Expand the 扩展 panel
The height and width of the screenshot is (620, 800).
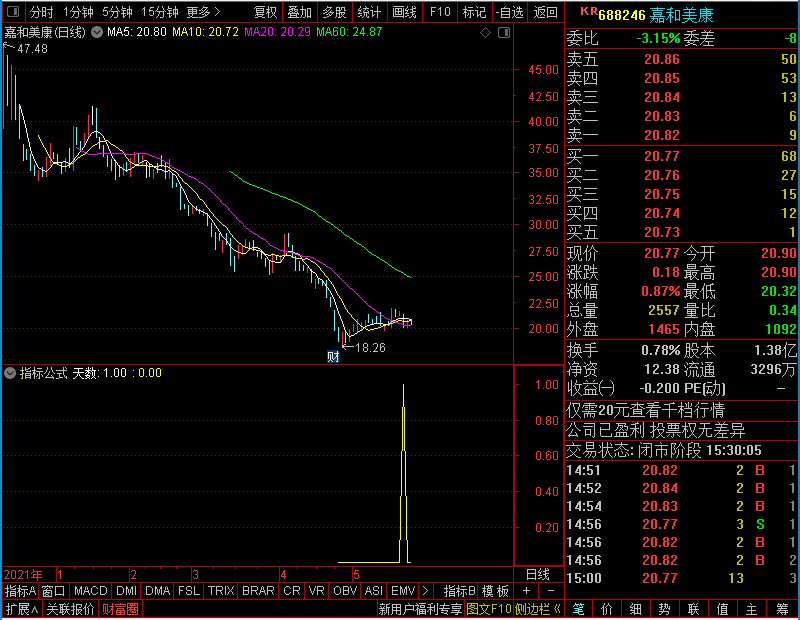(x=22, y=609)
